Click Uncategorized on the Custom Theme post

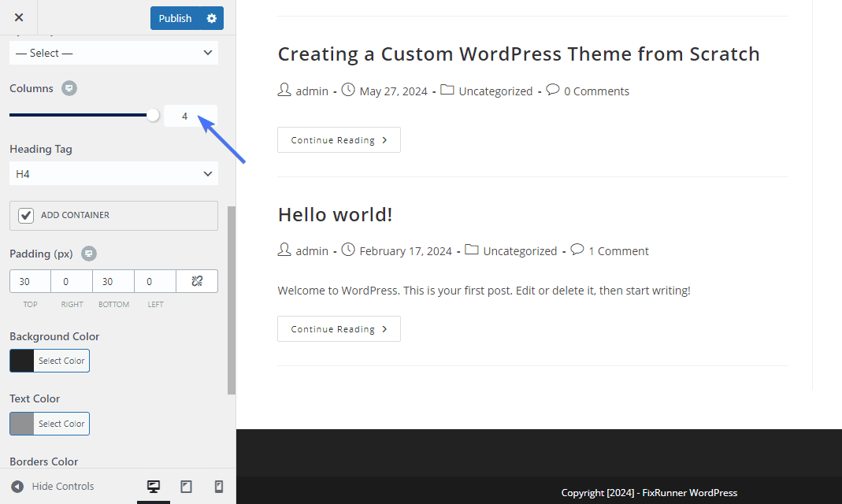click(x=495, y=91)
